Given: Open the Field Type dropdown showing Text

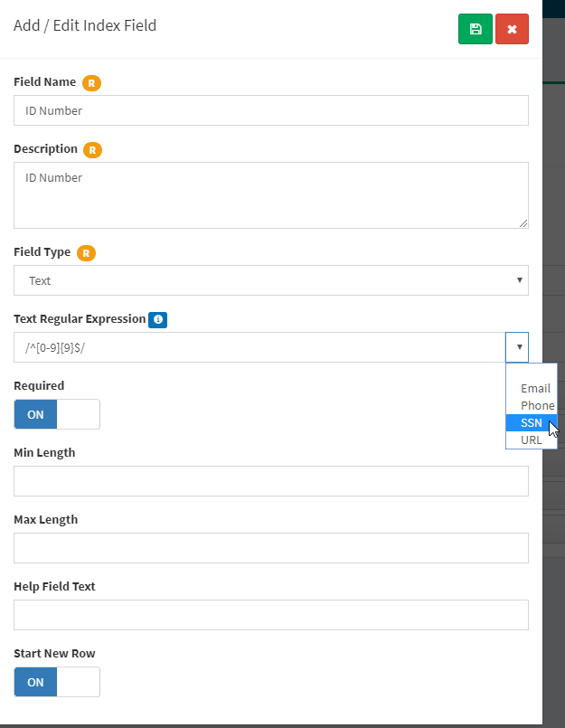Looking at the screenshot, I should point(271,280).
